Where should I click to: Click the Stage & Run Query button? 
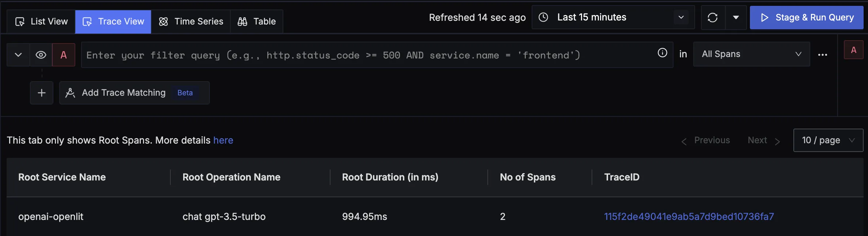807,18
